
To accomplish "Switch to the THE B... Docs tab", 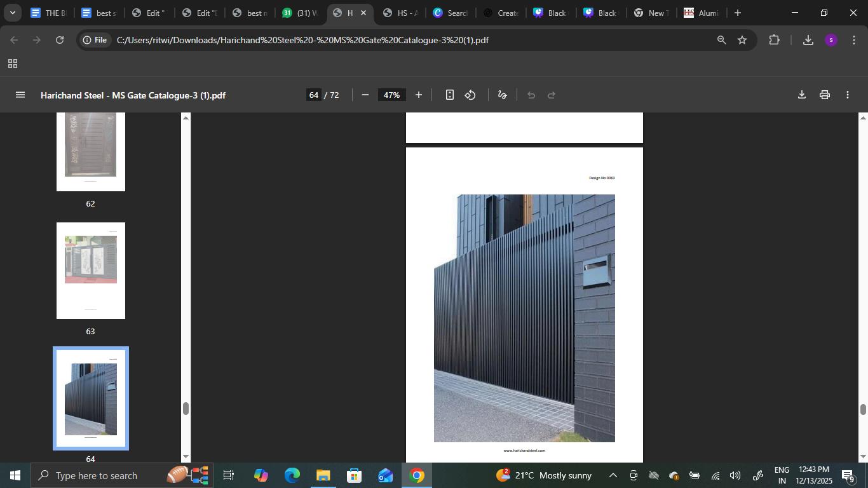I will [48, 13].
